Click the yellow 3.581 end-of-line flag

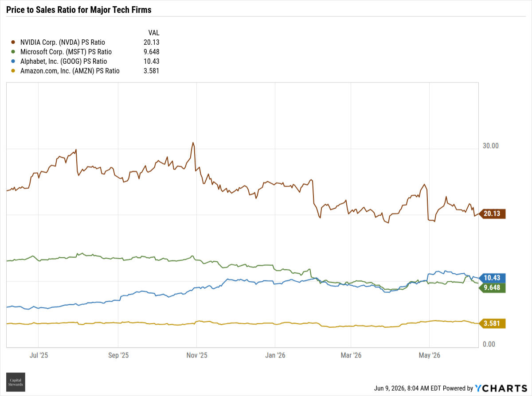tap(492, 323)
